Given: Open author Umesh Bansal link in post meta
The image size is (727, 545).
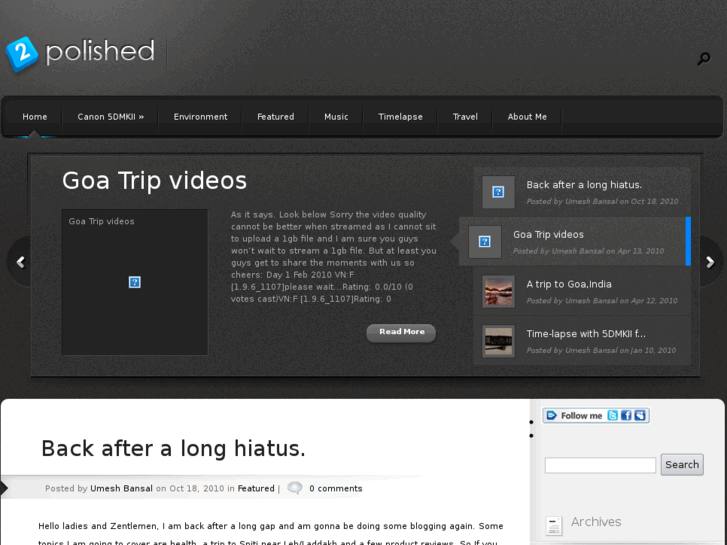Looking at the screenshot, I should 121,488.
